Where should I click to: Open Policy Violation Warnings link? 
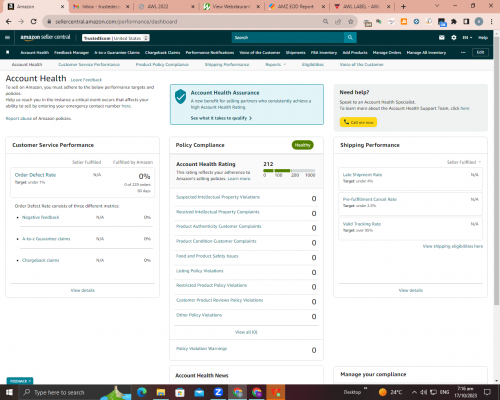pos(201,348)
